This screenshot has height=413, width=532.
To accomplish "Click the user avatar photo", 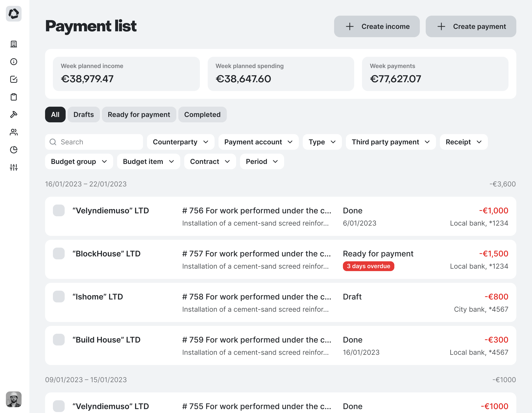I will click(14, 399).
